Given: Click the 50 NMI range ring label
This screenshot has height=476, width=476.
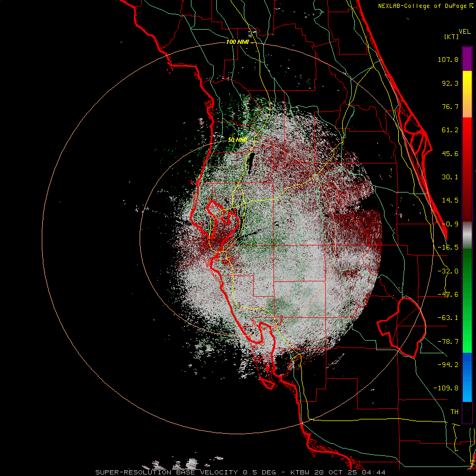Looking at the screenshot, I should click(237, 140).
